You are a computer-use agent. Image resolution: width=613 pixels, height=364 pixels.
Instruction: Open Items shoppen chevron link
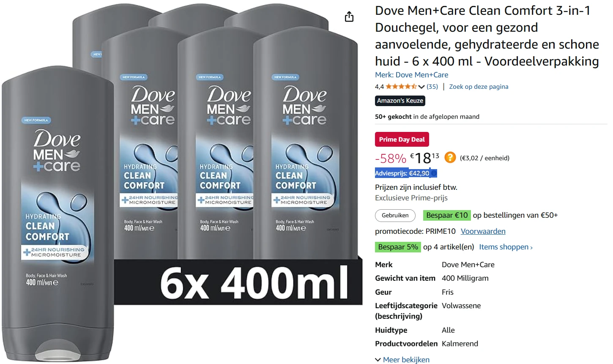click(x=506, y=247)
